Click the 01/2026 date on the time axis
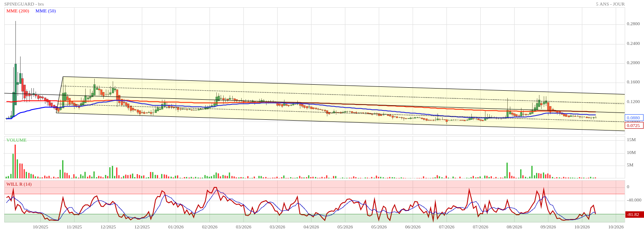Image resolution: width=644 pixels, height=231 pixels. click(x=176, y=227)
